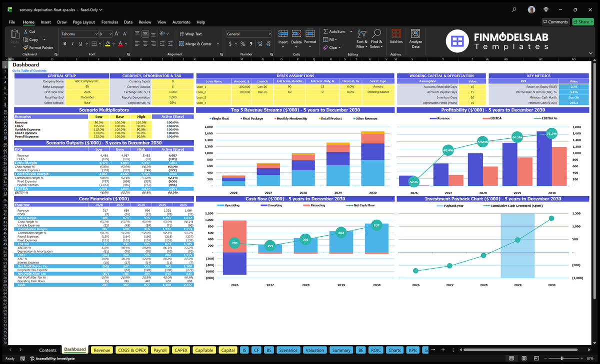This screenshot has height=364, width=600.
Task: Toggle Underline formatting
Action: pyautogui.click(x=81, y=44)
